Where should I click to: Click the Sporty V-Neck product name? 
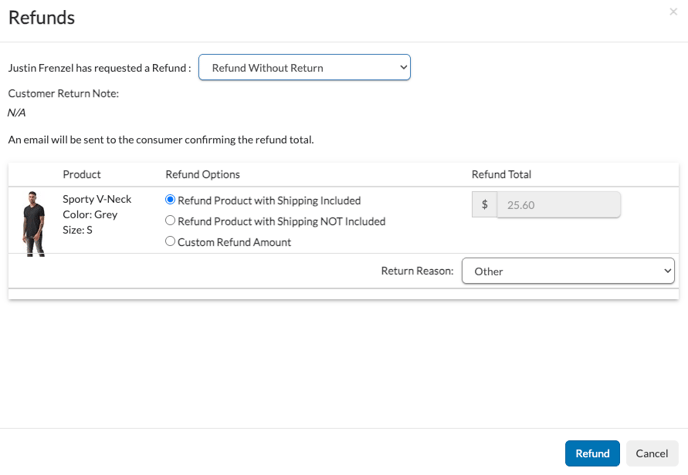pyautogui.click(x=97, y=199)
